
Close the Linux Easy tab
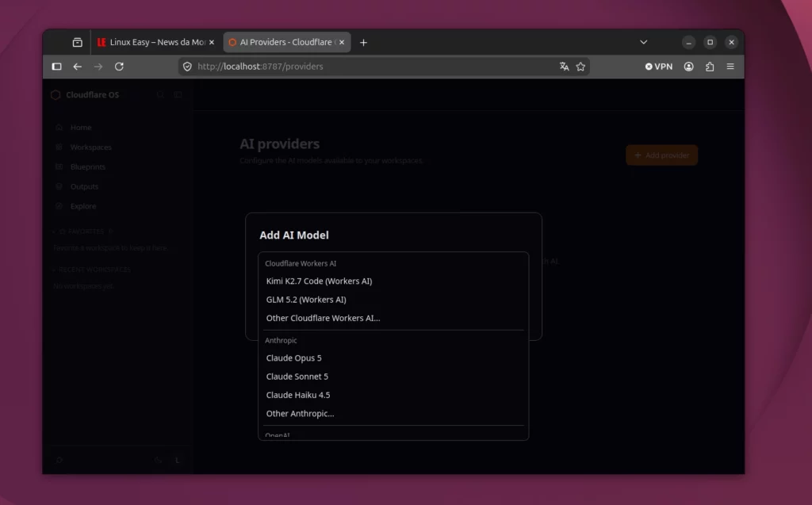click(211, 43)
